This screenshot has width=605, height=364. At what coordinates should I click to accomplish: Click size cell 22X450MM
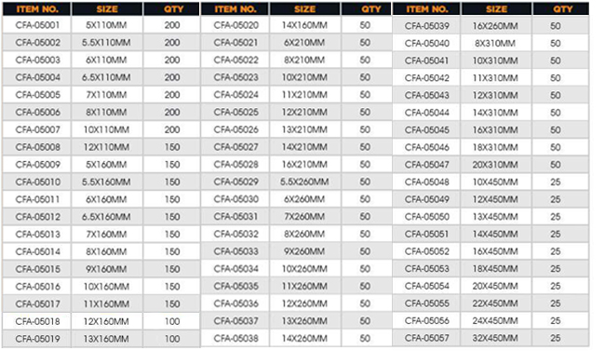(495, 303)
